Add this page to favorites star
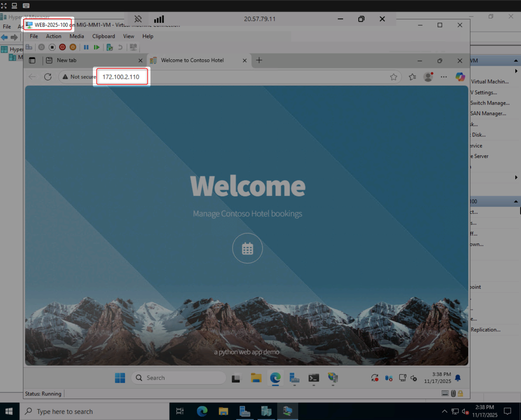 (x=393, y=77)
